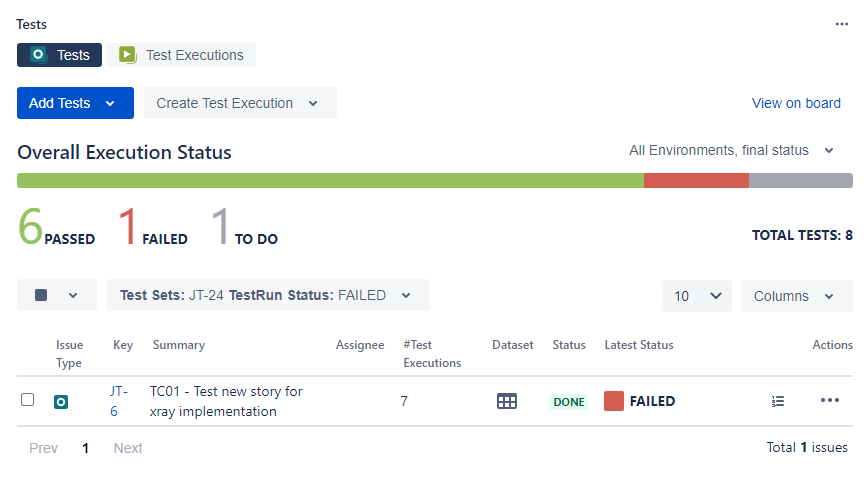Click the red FAILED status square

614,401
